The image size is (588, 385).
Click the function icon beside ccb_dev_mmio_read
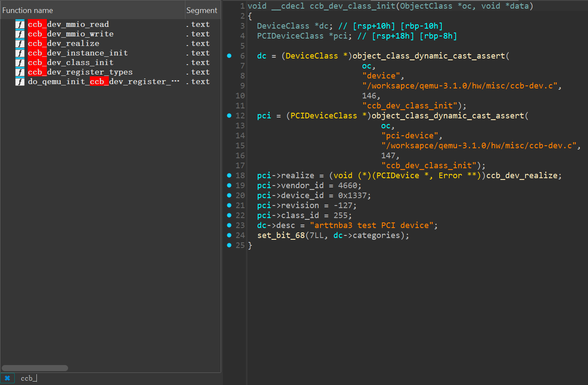click(x=20, y=25)
